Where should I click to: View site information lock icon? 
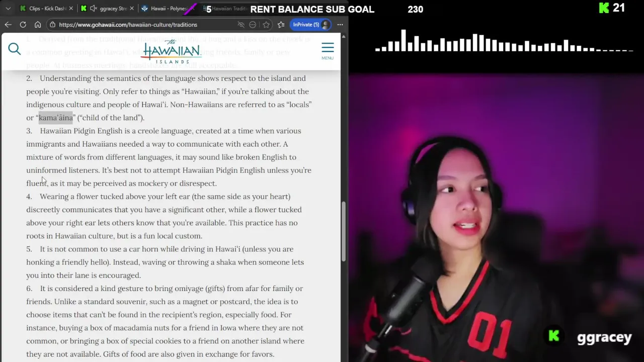coord(52,24)
